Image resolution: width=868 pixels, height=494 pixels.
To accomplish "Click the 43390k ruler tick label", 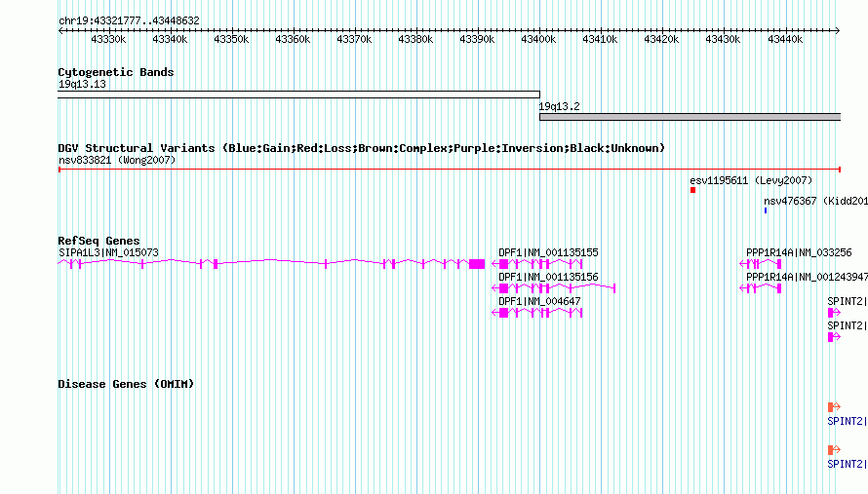I will 477,39.
